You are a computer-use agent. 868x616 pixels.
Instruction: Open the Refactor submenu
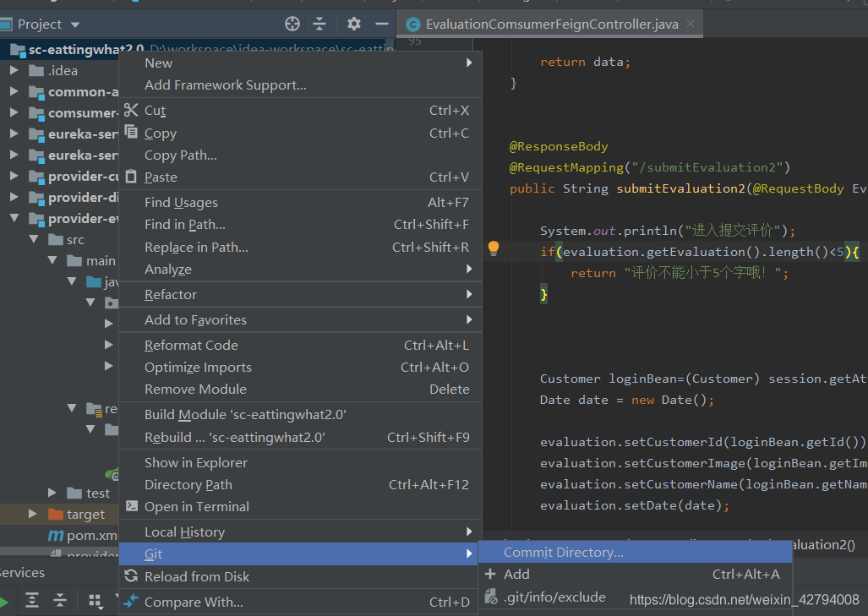coord(301,294)
